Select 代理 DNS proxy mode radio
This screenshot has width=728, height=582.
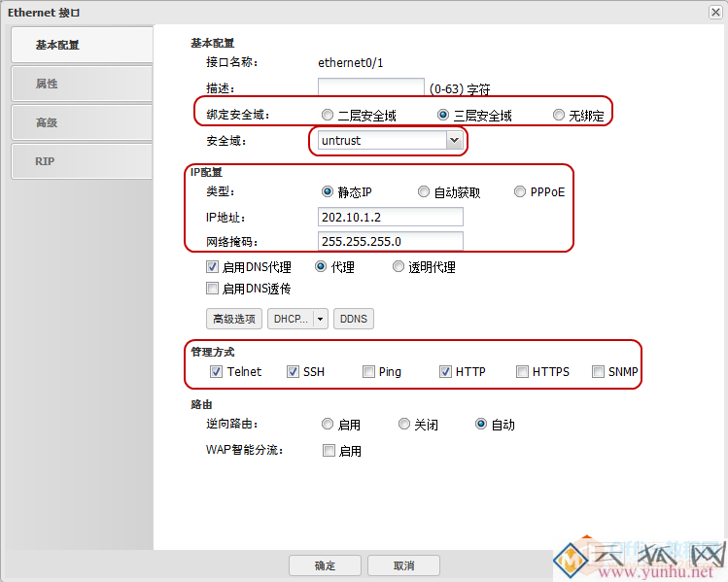click(x=321, y=267)
